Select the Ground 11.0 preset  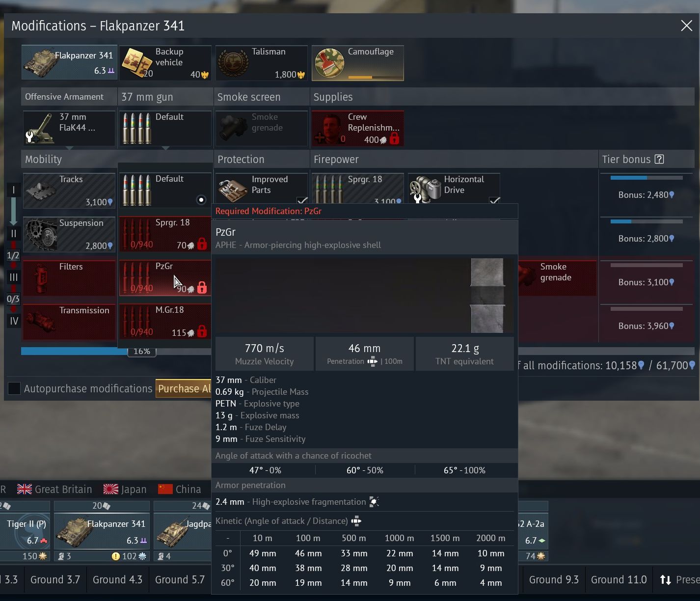619,579
